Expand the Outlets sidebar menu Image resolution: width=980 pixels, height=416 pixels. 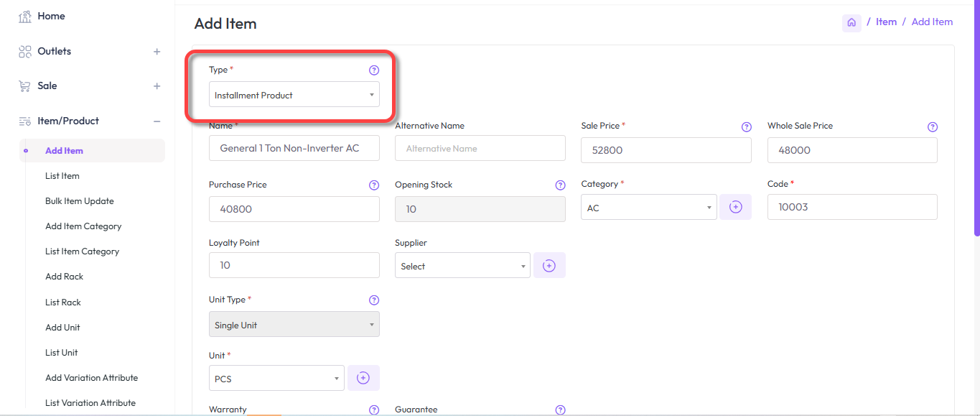point(157,52)
